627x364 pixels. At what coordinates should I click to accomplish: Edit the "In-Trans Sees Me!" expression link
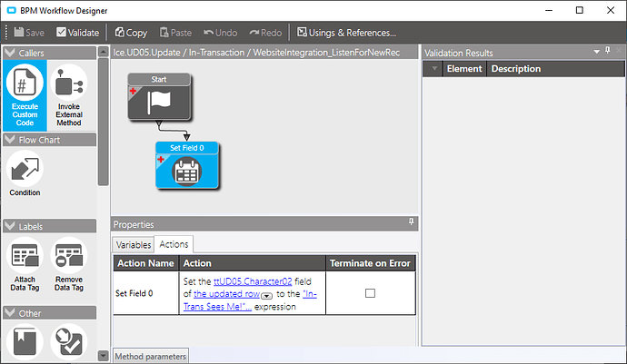(x=250, y=300)
